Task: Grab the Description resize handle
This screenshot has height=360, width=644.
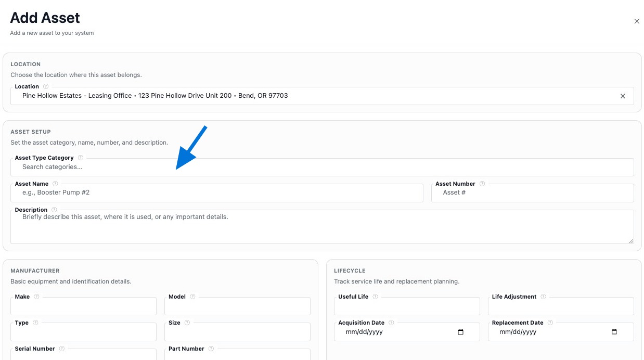Action: pos(631,241)
